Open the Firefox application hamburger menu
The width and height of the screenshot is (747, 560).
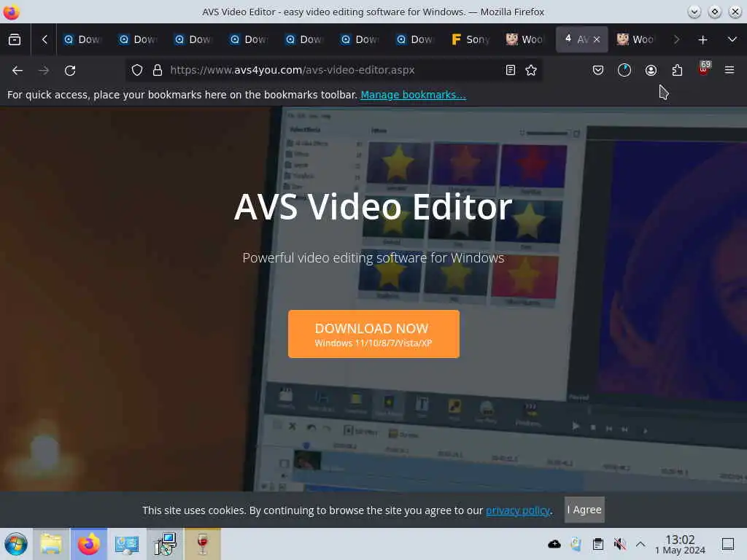(x=729, y=71)
